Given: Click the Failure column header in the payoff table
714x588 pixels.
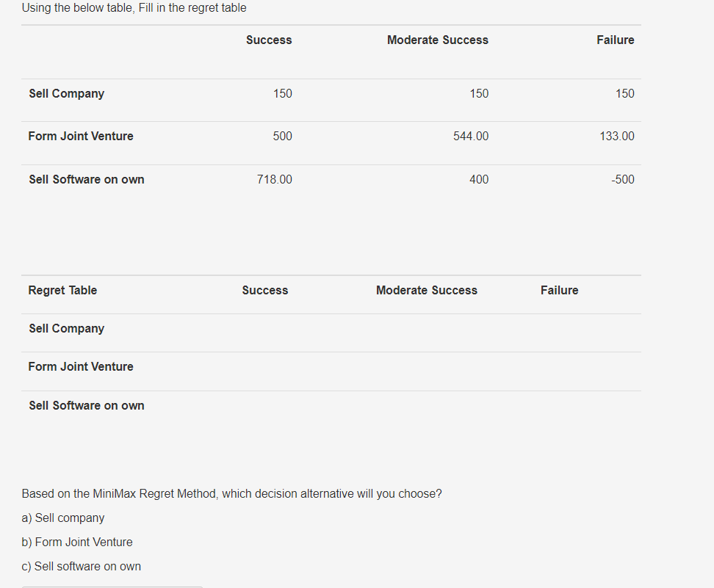Looking at the screenshot, I should click(615, 40).
